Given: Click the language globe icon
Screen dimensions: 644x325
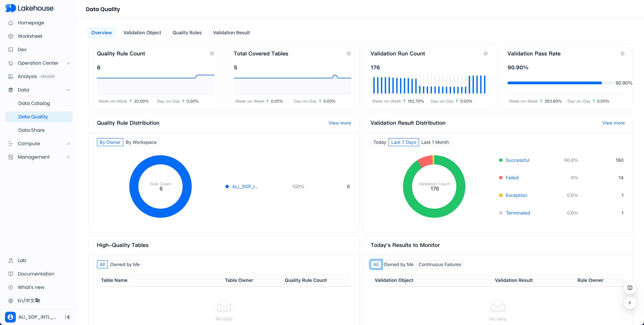Looking at the screenshot, I should pos(11,301).
